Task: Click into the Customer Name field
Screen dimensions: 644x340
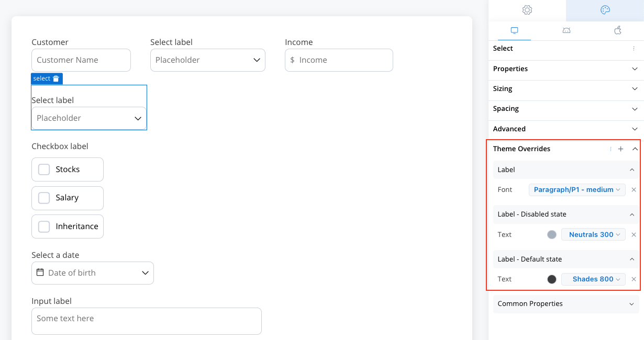Action: (81, 60)
